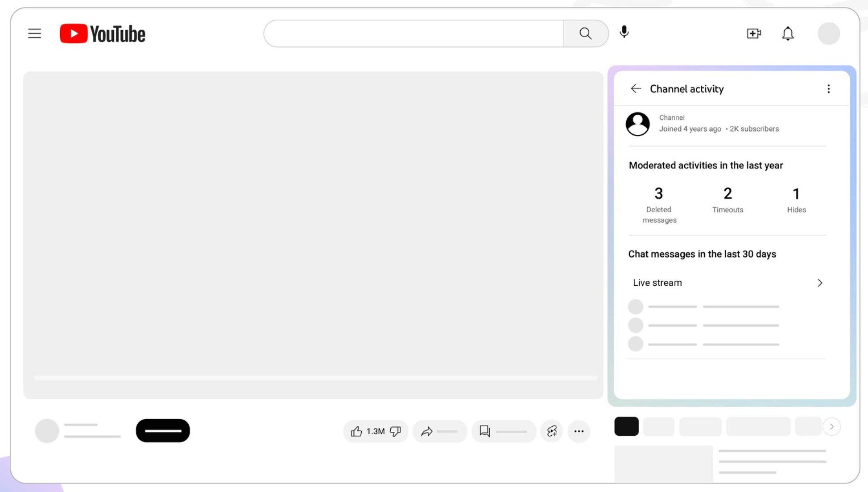The height and width of the screenshot is (492, 868).
Task: Click the black subscribe pill button
Action: tap(163, 431)
